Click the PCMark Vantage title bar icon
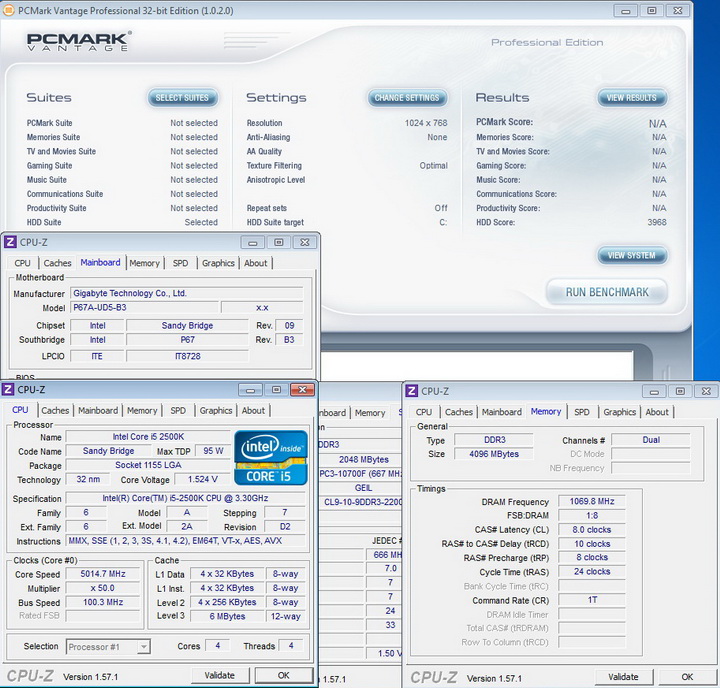The image size is (720, 688). [8, 11]
